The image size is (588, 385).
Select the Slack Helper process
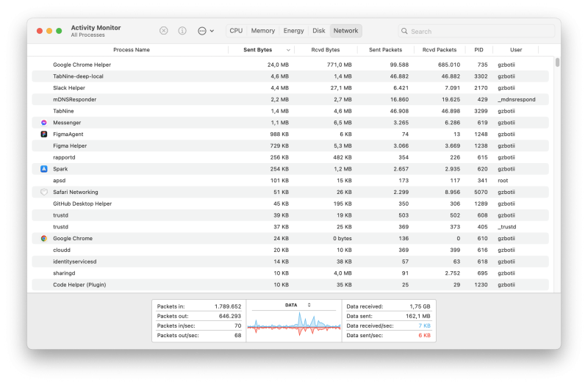tap(69, 88)
